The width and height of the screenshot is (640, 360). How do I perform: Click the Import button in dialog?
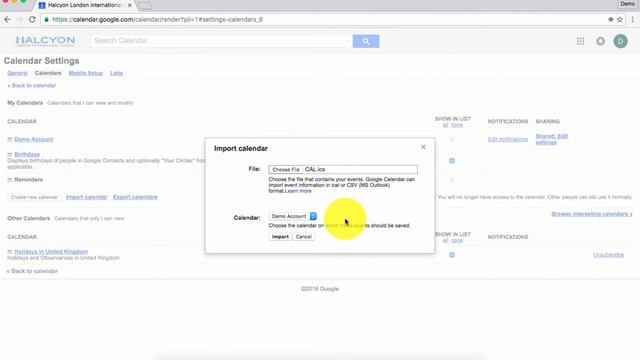coord(280,237)
